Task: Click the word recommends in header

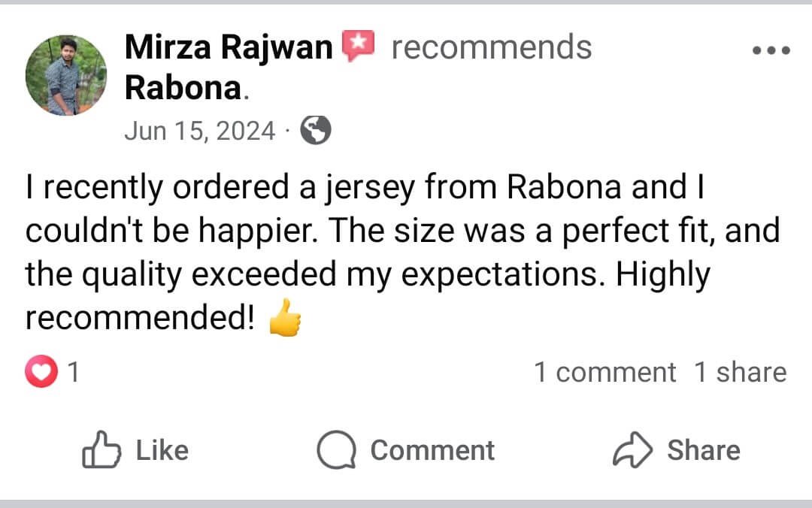Action: click(x=492, y=47)
